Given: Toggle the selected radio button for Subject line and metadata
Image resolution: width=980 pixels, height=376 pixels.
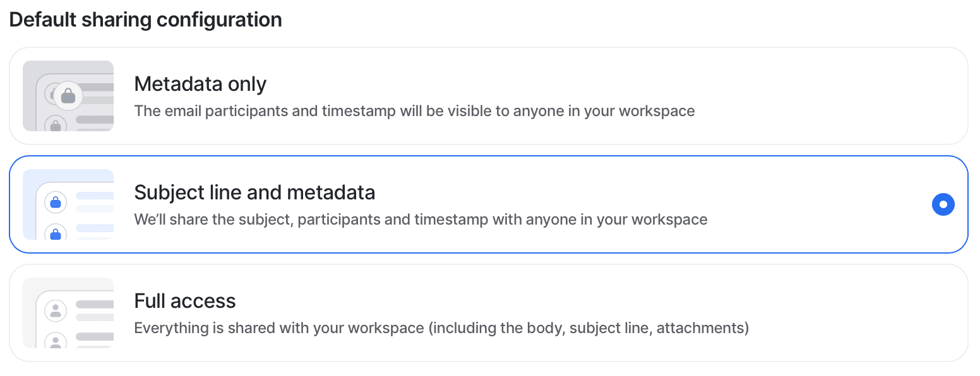Looking at the screenshot, I should coord(943,204).
